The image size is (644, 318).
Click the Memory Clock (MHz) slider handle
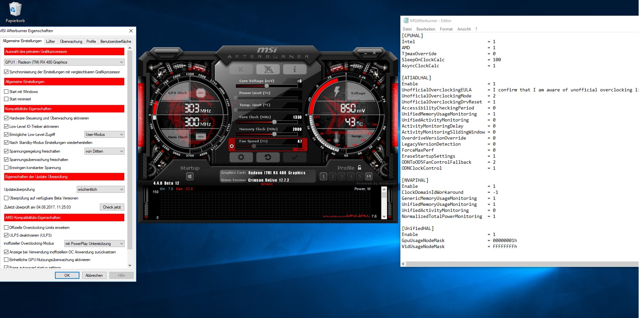(x=274, y=134)
